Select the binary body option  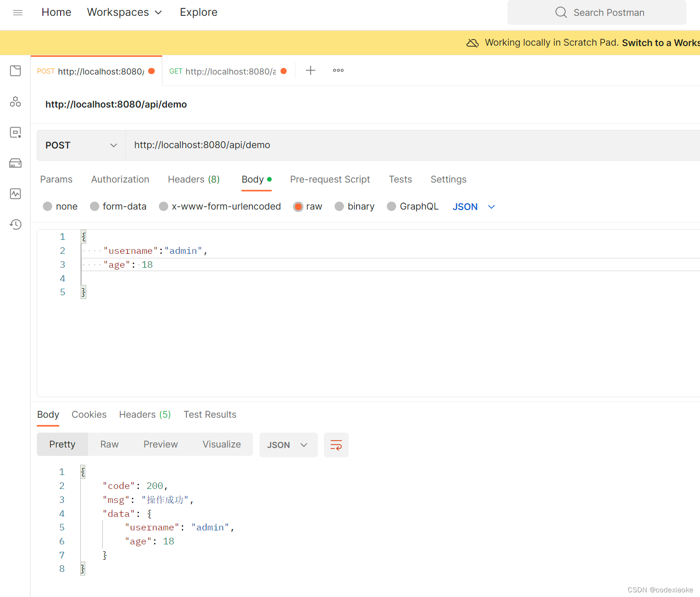click(339, 206)
